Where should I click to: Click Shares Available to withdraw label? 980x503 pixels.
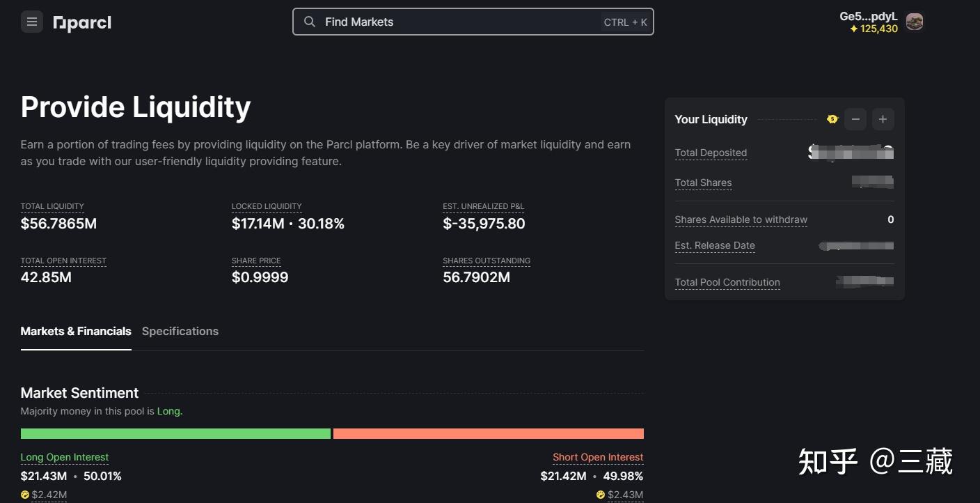pos(741,220)
